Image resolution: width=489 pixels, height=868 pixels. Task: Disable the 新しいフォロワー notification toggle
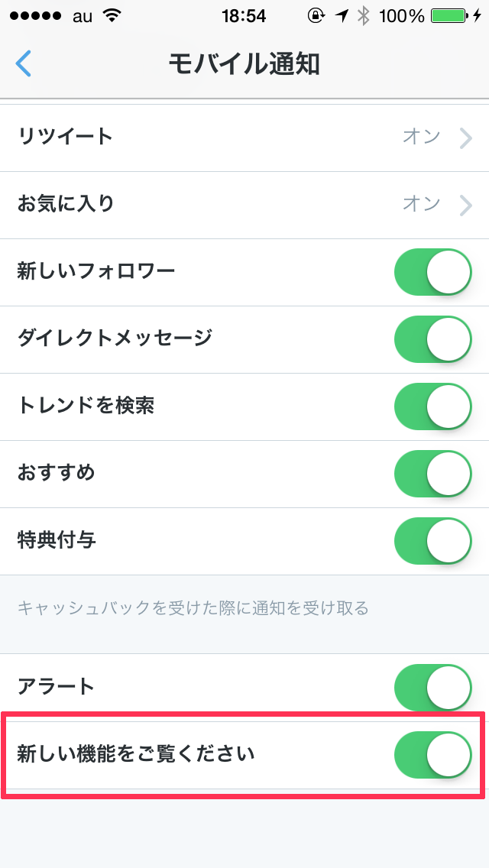click(432, 272)
